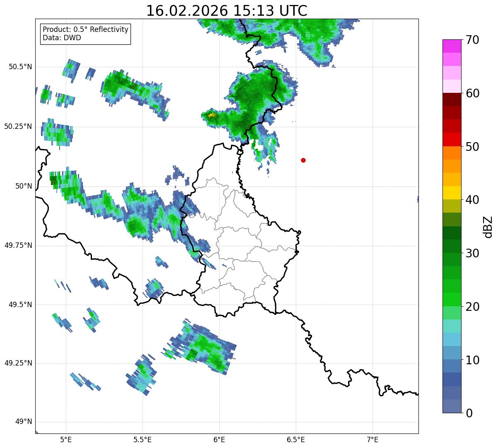Screen dimensions: 498x448
Task: Click the bright red swatch above 50 dBZ
Action: (x=452, y=139)
